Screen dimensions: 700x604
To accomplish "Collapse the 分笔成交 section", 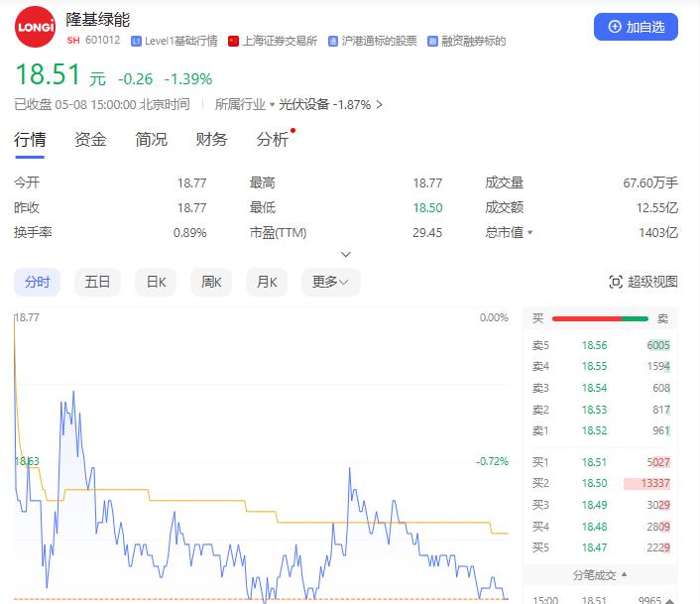I will tap(624, 574).
